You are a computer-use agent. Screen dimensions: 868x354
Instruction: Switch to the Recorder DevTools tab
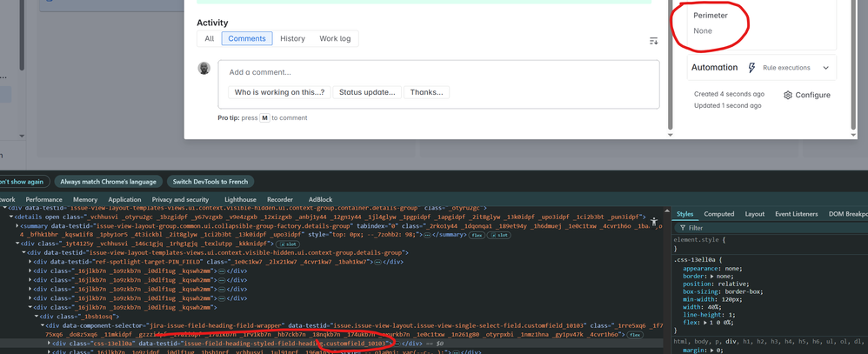tap(280, 199)
